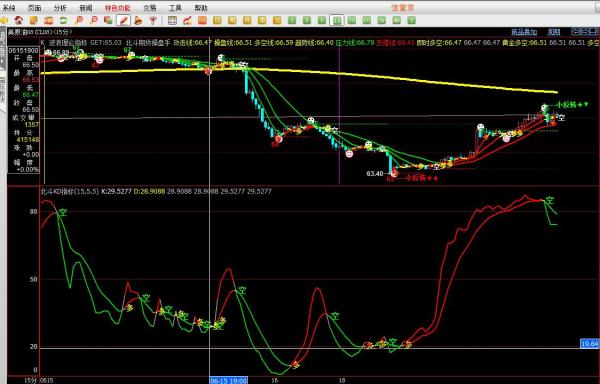The height and width of the screenshot is (384, 600).
Task: Click the red 支撑线:66.41 value
Action: [395, 42]
